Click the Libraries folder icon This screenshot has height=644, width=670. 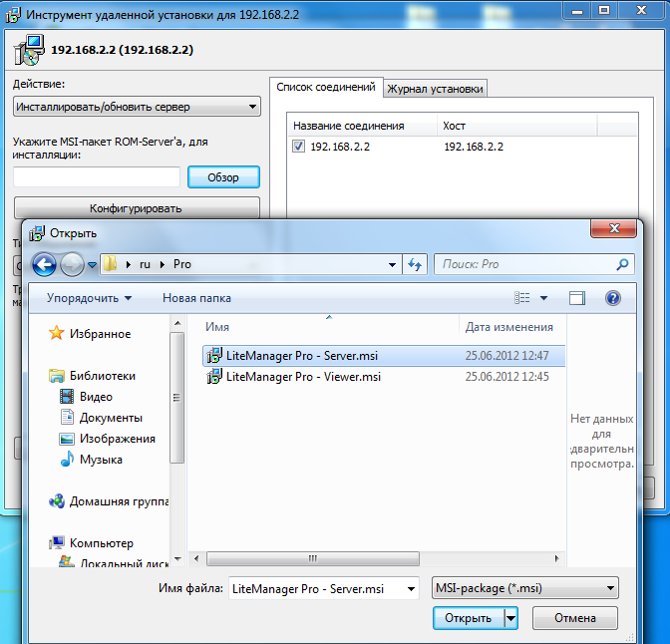pos(57,376)
